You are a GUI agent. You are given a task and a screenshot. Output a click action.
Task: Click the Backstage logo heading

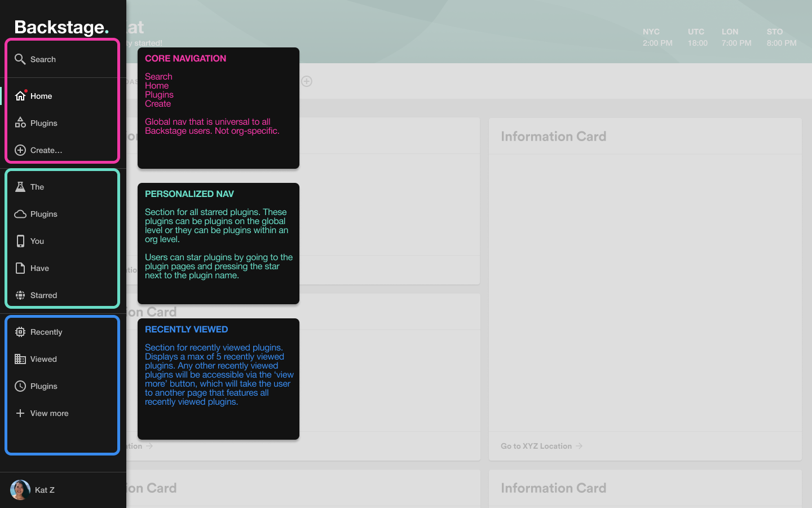click(x=61, y=27)
